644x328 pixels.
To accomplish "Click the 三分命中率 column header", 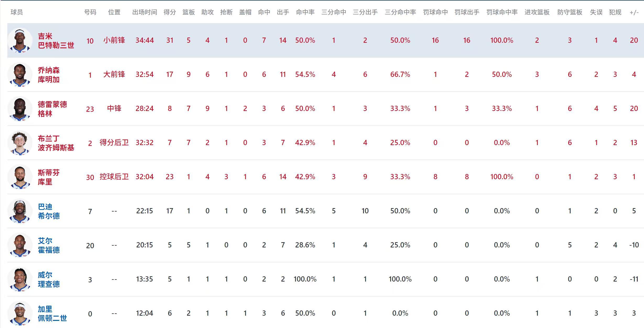I will tap(400, 12).
